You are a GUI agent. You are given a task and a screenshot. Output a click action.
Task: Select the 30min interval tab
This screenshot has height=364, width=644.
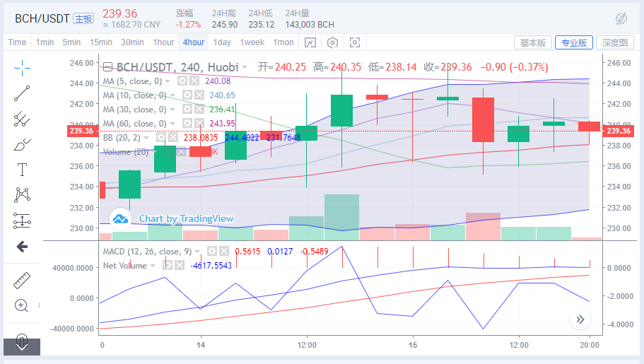click(x=132, y=42)
